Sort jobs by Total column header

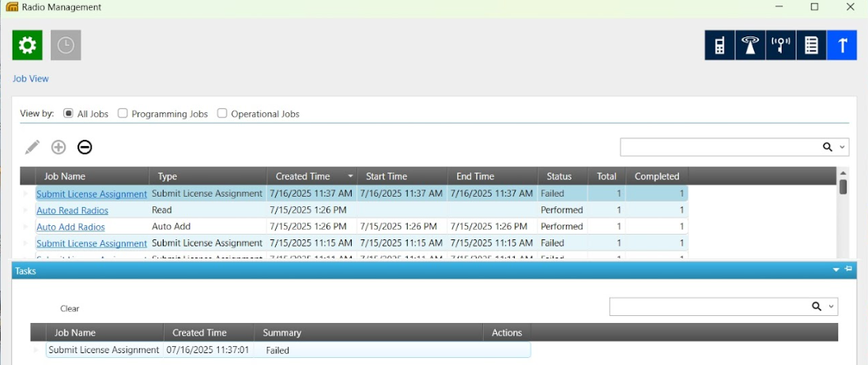[x=606, y=176]
